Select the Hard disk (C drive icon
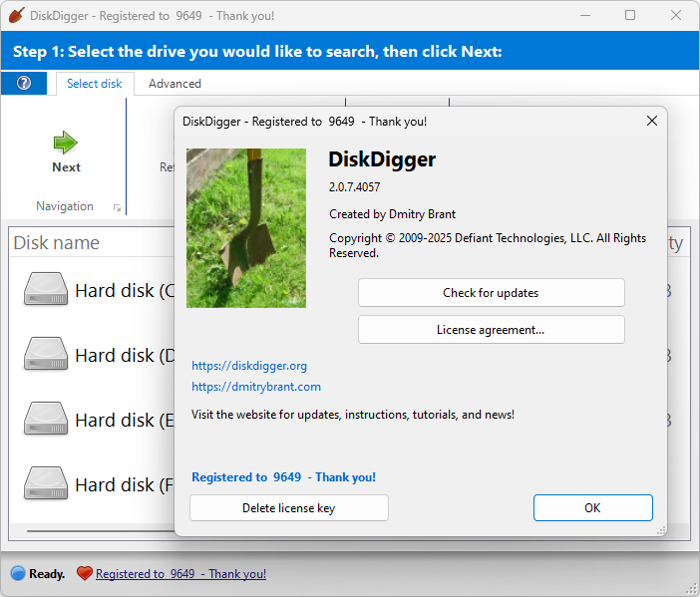This screenshot has height=597, width=700. pyautogui.click(x=46, y=289)
